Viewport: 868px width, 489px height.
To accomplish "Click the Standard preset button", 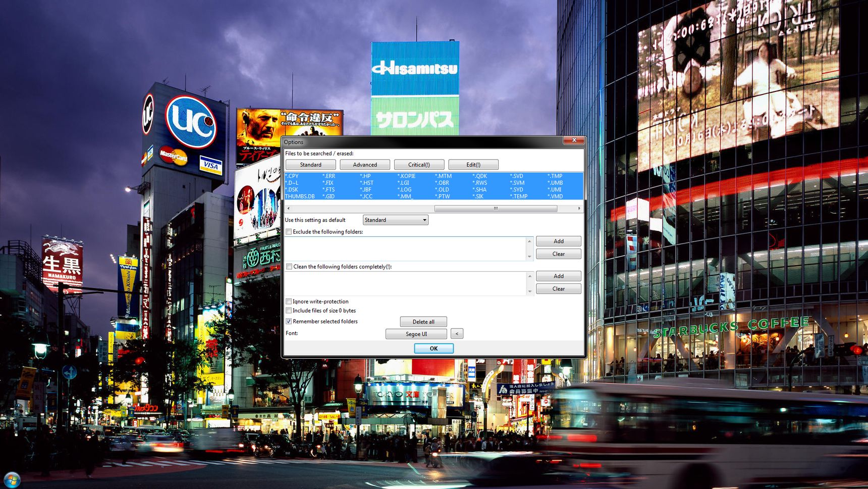I will coord(310,165).
